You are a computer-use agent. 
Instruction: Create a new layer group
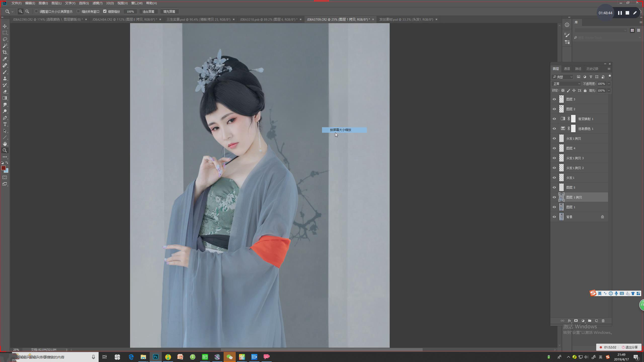pyautogui.click(x=590, y=321)
